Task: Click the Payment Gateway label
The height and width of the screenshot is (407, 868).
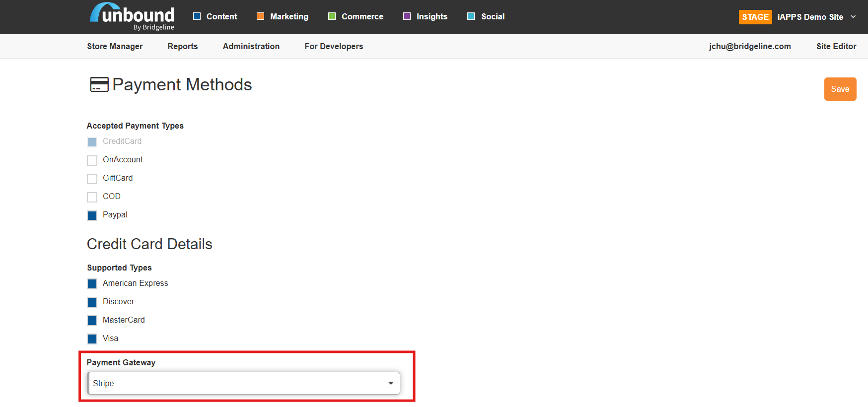Action: point(121,362)
